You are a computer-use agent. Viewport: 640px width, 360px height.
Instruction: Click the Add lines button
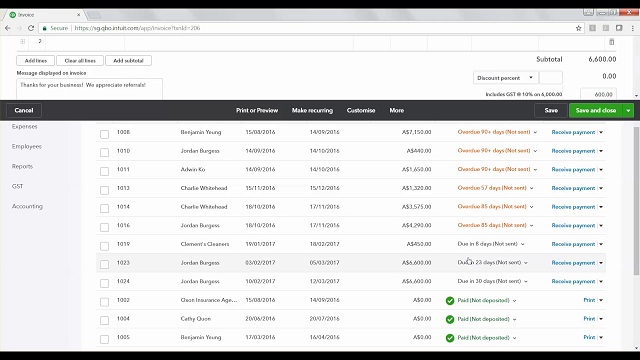[x=36, y=60]
